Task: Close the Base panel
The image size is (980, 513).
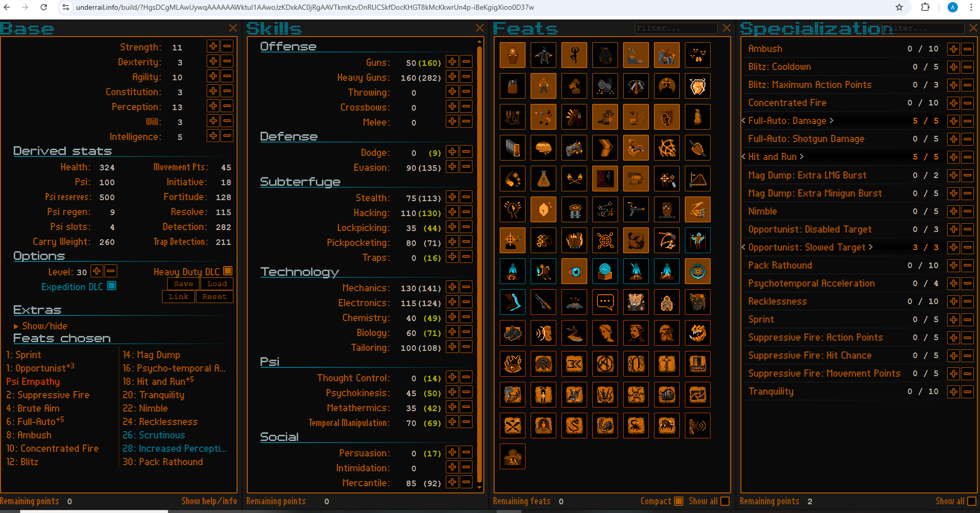Action: click(x=233, y=28)
